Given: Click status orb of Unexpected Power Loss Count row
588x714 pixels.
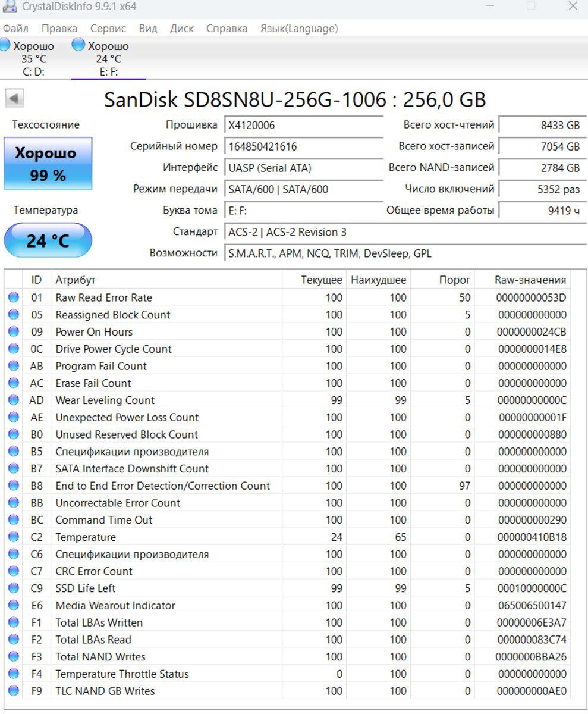Looking at the screenshot, I should click(14, 418).
